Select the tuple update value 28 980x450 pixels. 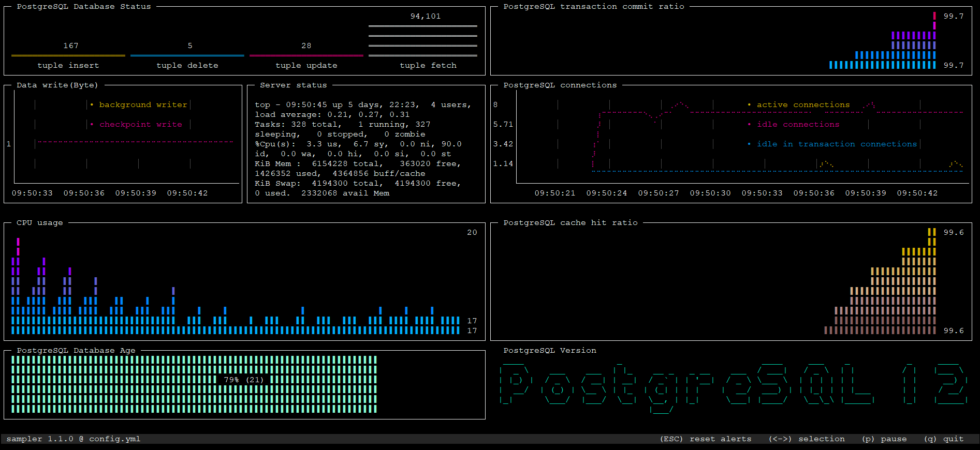tap(306, 46)
